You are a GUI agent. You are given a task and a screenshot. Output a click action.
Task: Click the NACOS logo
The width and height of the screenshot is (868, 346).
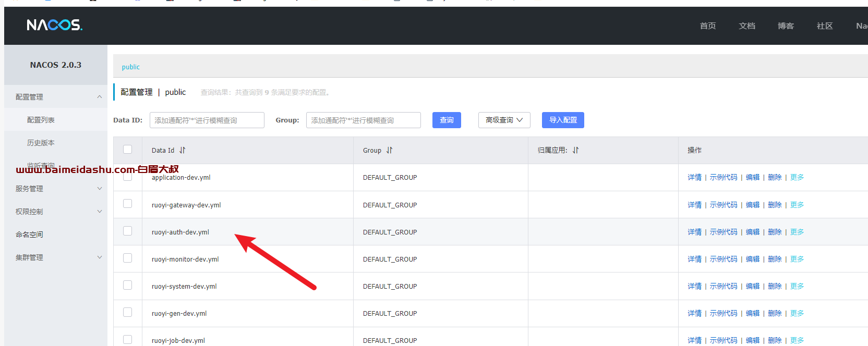coord(55,25)
